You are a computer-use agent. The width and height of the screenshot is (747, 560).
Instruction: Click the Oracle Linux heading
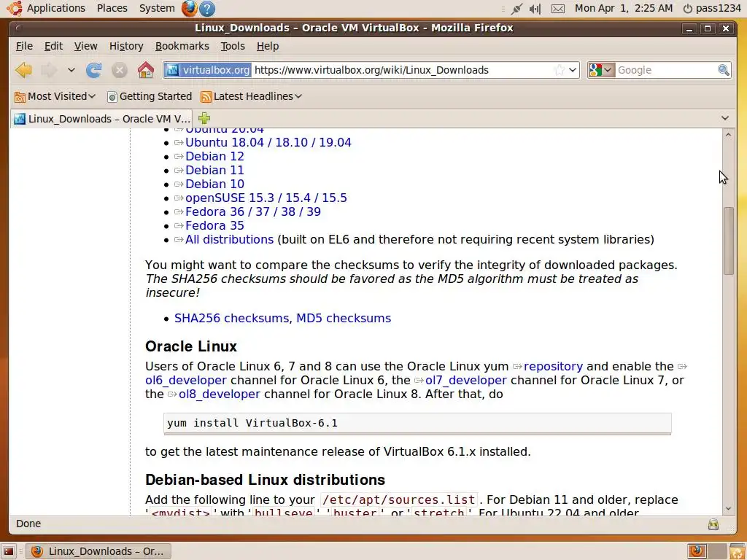click(x=191, y=346)
